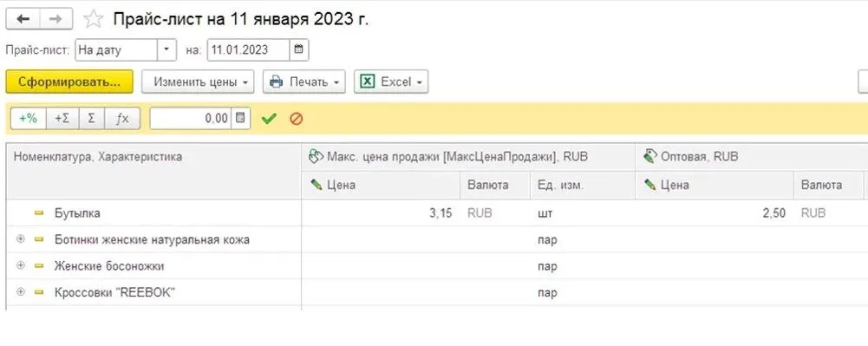Click the Оптовая, RUB column header
The image size is (868, 346).
click(751, 157)
